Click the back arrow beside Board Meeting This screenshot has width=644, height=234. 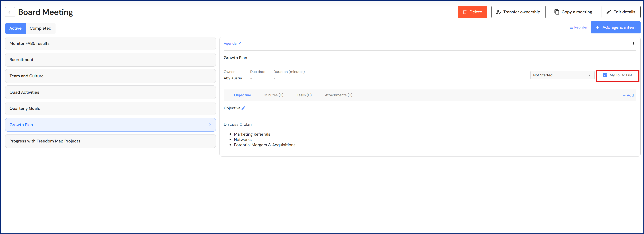10,12
